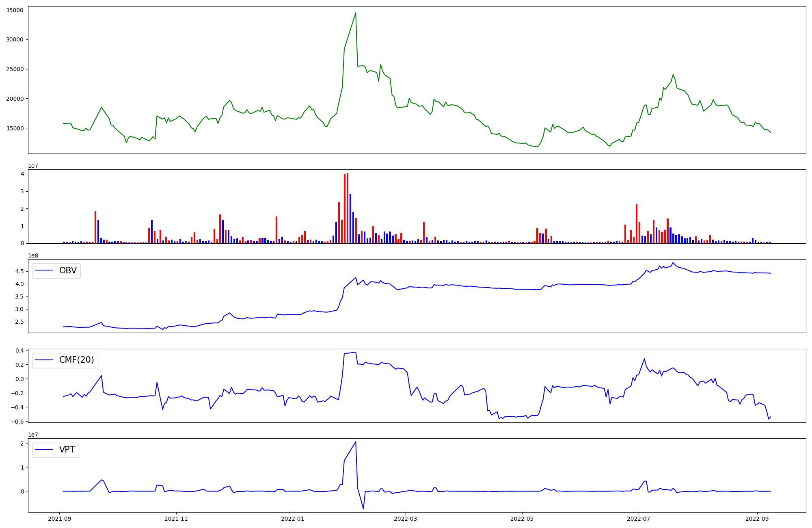
Task: Click the lowest dip of VPT line
Action: click(x=363, y=508)
